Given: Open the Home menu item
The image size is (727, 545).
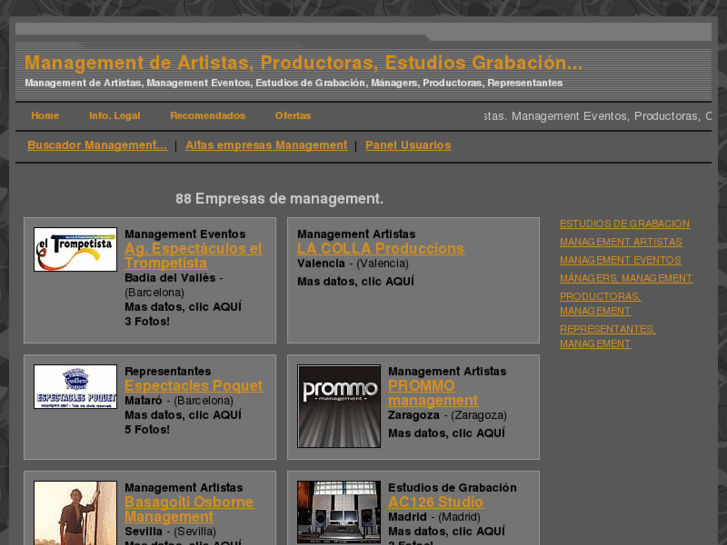Looking at the screenshot, I should click(45, 116).
